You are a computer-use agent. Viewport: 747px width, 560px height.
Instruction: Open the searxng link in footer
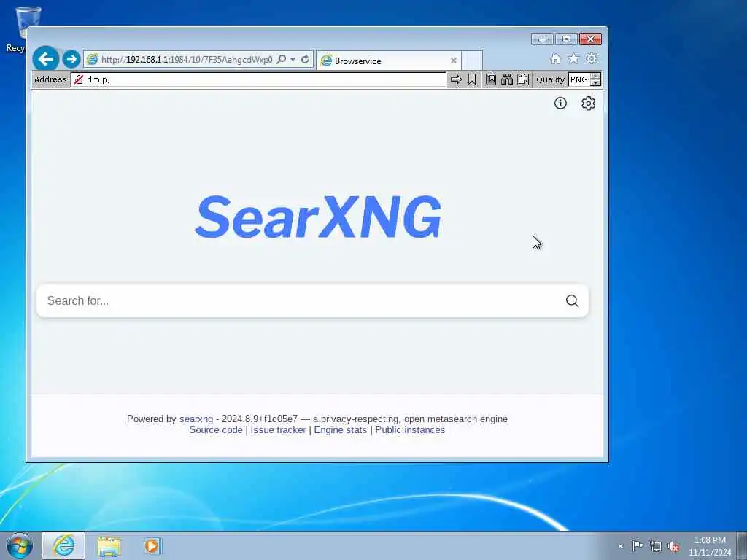tap(196, 419)
